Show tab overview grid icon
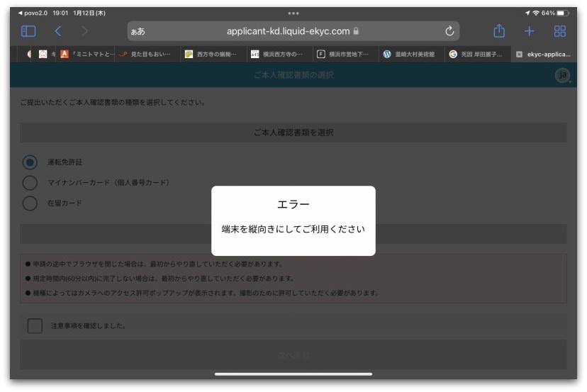The width and height of the screenshot is (587, 392). click(x=559, y=31)
